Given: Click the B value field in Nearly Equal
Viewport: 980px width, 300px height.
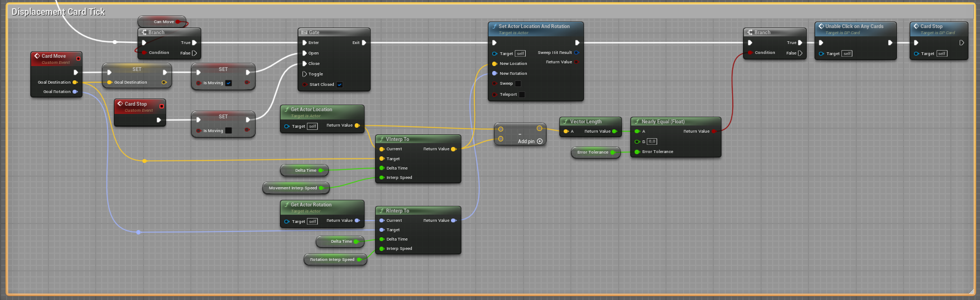Looking at the screenshot, I should coord(652,141).
